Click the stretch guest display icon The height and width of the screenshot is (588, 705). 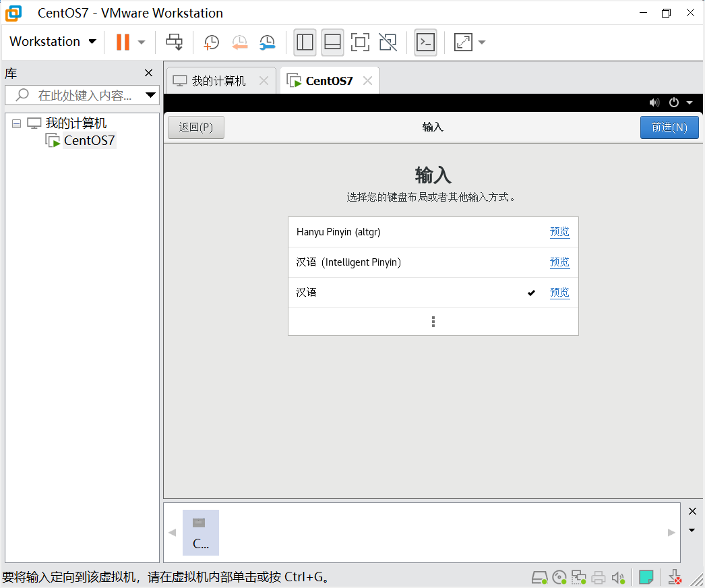[463, 42]
